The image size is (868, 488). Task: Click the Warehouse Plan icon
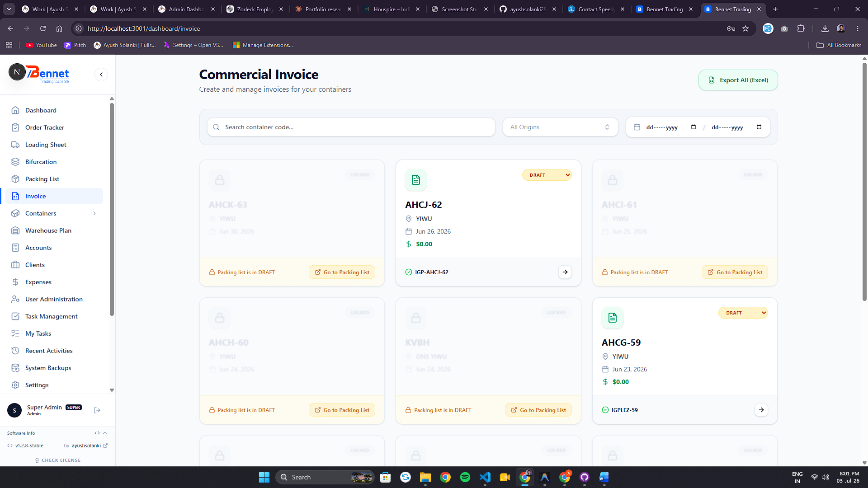pos(15,230)
